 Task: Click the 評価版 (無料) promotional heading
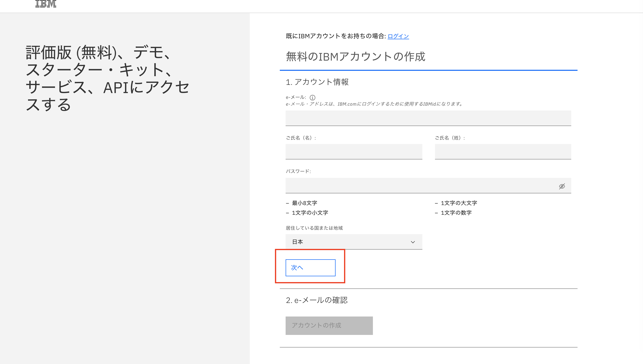[x=108, y=78]
